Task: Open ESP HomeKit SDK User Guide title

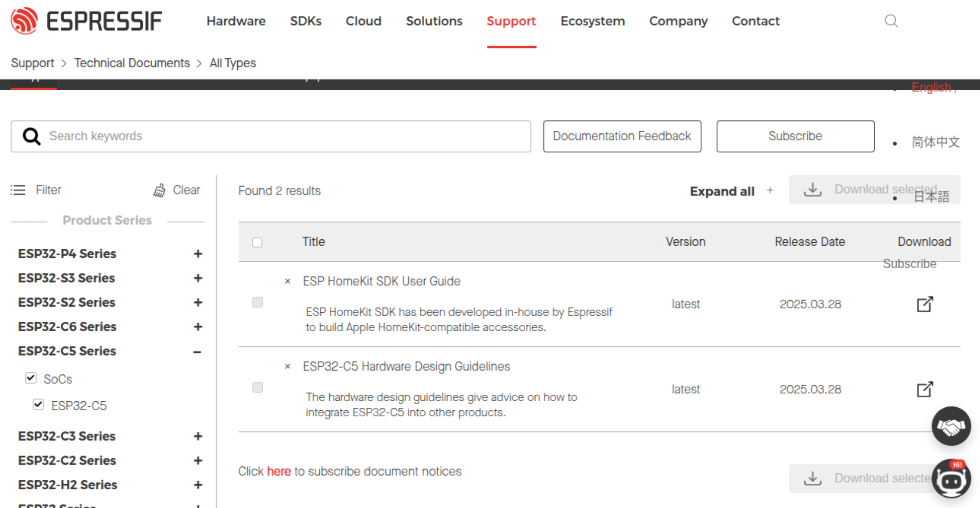Action: 381,281
